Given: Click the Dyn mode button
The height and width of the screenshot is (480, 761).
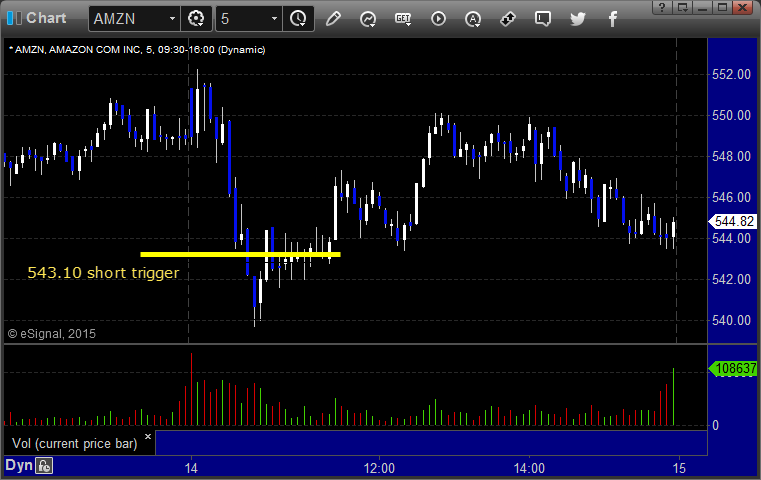Looking at the screenshot, I should coord(18,465).
